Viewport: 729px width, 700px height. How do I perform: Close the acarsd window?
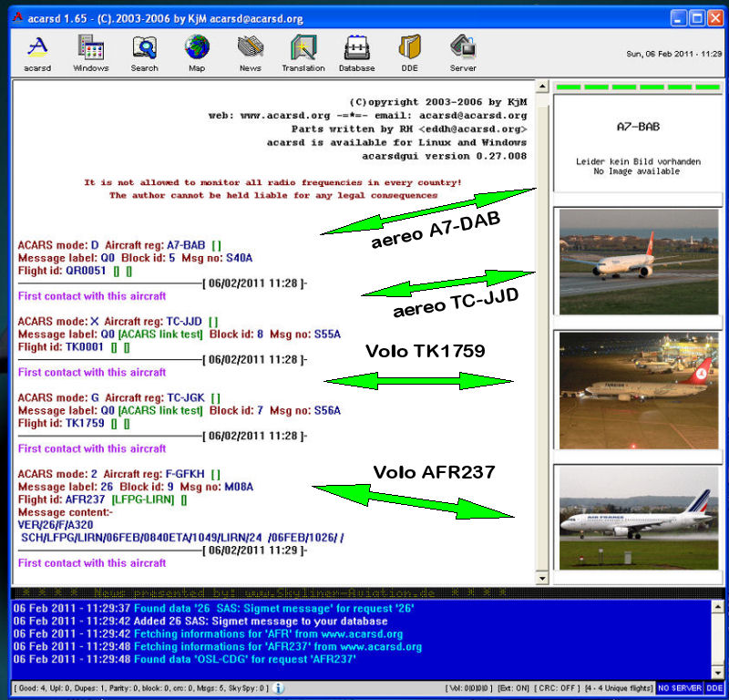tap(715, 18)
